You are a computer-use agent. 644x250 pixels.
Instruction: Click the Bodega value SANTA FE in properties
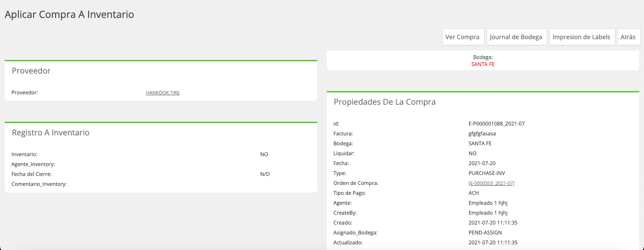coord(480,143)
